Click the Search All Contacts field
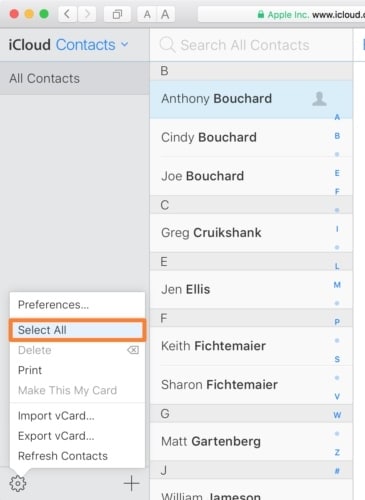Screen dimensions: 365x500 (251, 45)
